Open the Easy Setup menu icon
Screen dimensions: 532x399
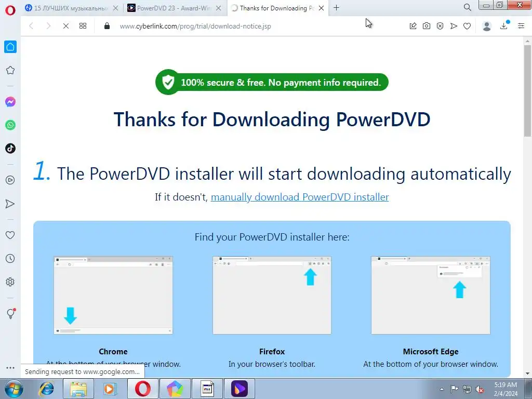(521, 26)
